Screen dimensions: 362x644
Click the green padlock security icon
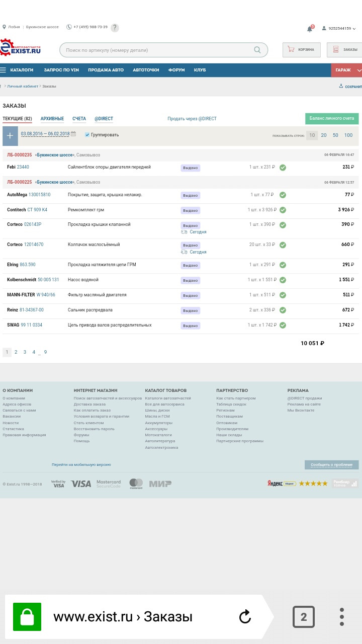[27, 617]
